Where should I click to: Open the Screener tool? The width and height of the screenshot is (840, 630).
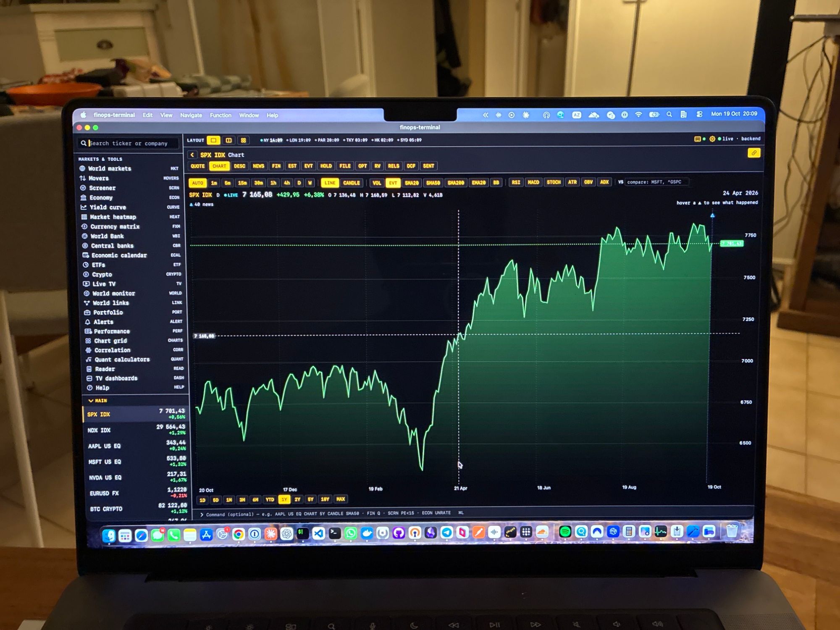click(130, 188)
